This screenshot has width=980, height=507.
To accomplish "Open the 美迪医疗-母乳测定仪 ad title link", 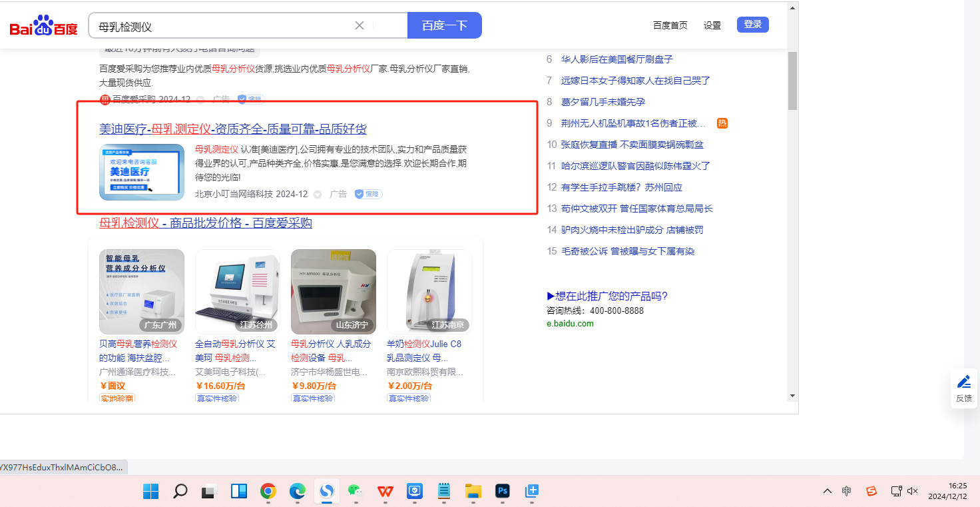I will [x=233, y=129].
